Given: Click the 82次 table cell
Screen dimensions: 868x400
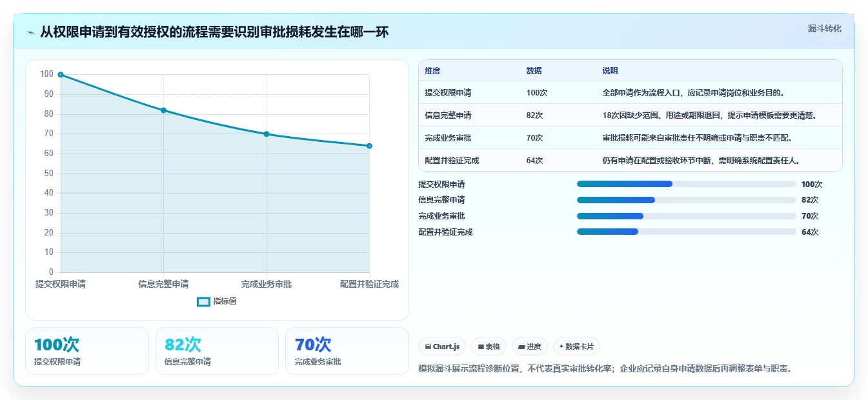Looking at the screenshot, I should [x=534, y=115].
